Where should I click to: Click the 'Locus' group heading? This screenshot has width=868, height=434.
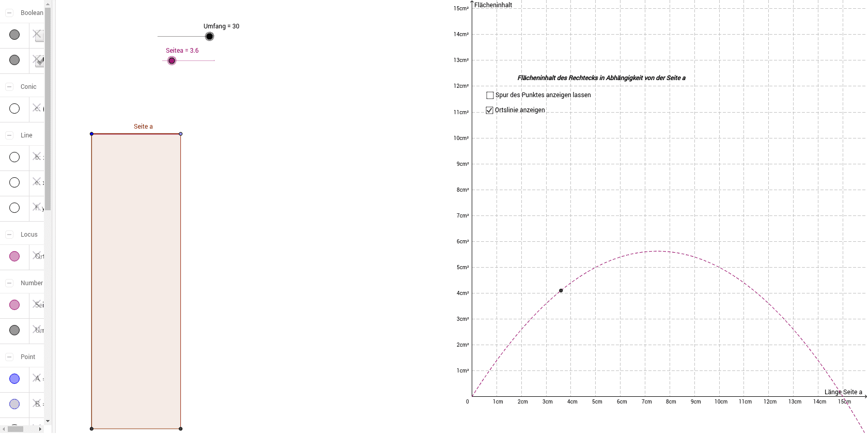[x=29, y=235]
